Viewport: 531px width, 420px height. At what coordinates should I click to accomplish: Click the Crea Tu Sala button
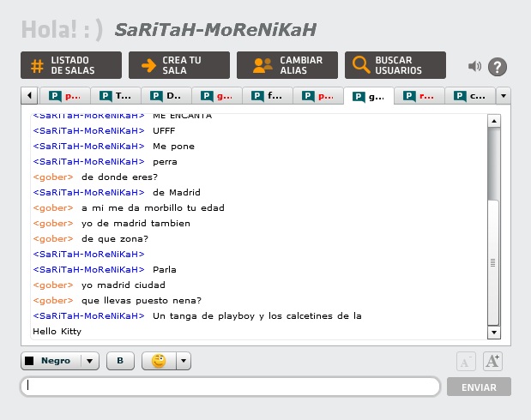tap(179, 65)
